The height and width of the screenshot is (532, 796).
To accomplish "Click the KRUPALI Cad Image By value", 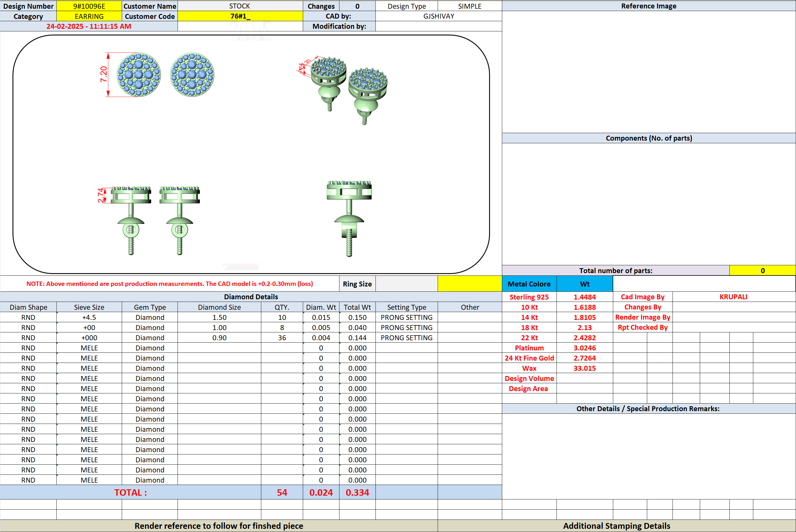I will (x=734, y=297).
